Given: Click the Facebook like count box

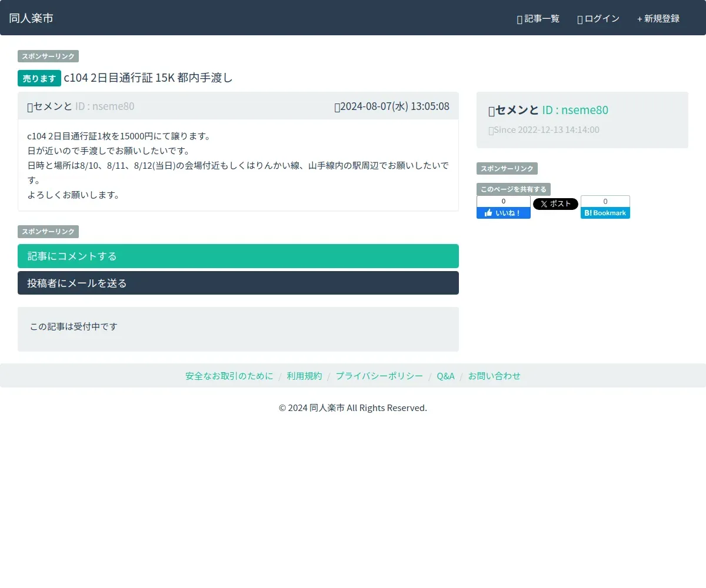Looking at the screenshot, I should pyautogui.click(x=504, y=202).
